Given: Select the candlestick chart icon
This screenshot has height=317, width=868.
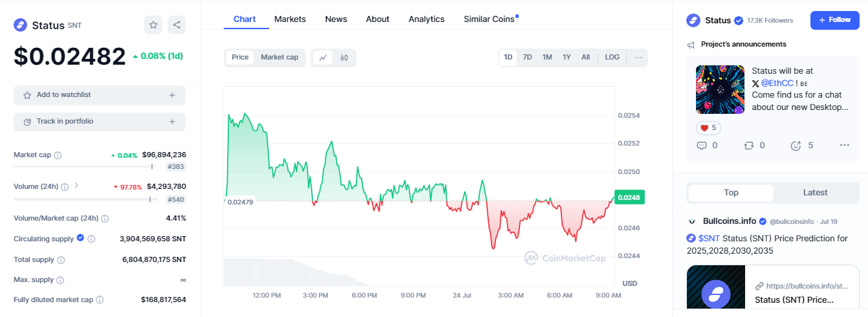Looking at the screenshot, I should [x=344, y=58].
